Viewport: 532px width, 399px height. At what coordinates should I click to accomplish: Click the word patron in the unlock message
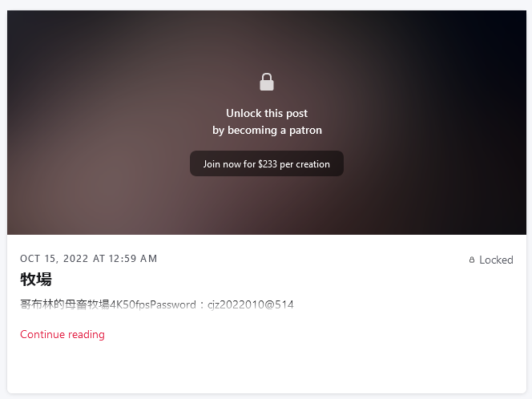(305, 131)
